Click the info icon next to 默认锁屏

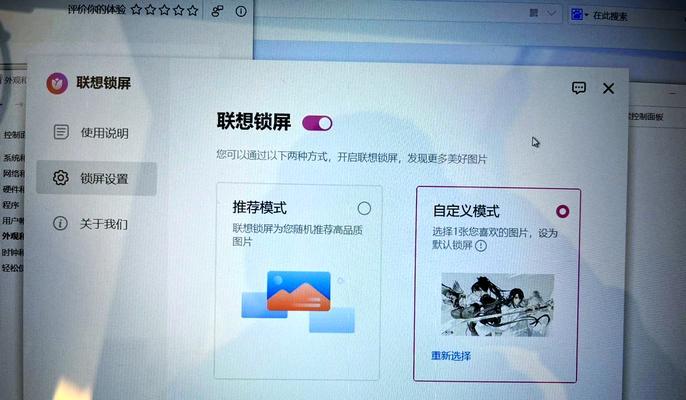[x=481, y=246]
